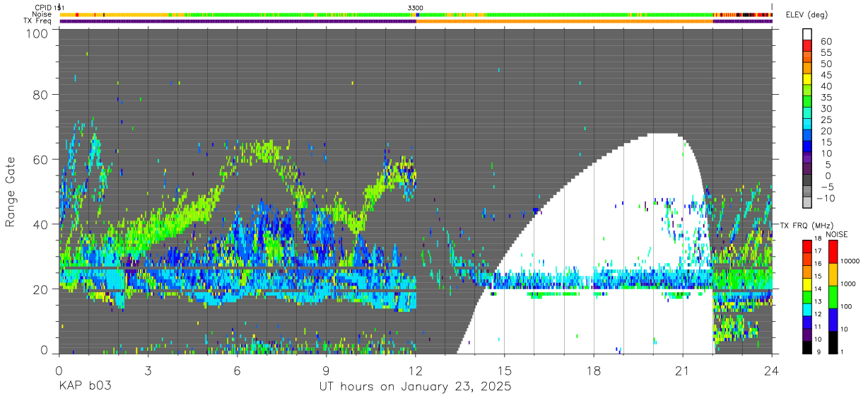Click the white top segment of the ELEV color bar
Viewport: 868px width, 401px height.
point(807,35)
